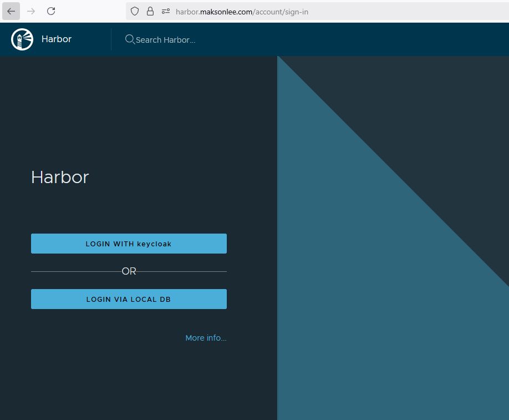509x420 pixels.
Task: Click the browser forward arrow
Action: [31, 11]
